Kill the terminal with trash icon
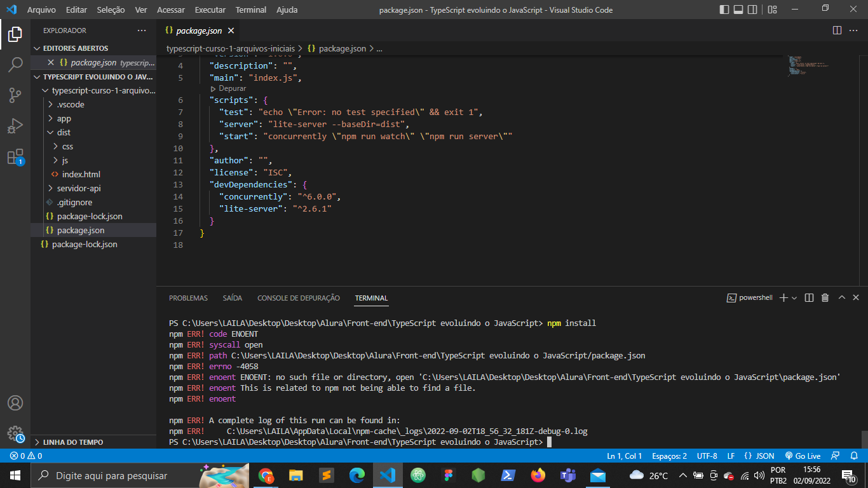Viewport: 868px width, 488px height. click(x=825, y=297)
